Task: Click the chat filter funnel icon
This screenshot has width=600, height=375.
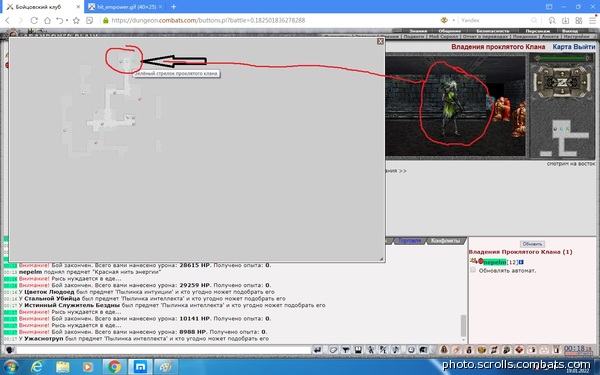Action: (x=346, y=350)
